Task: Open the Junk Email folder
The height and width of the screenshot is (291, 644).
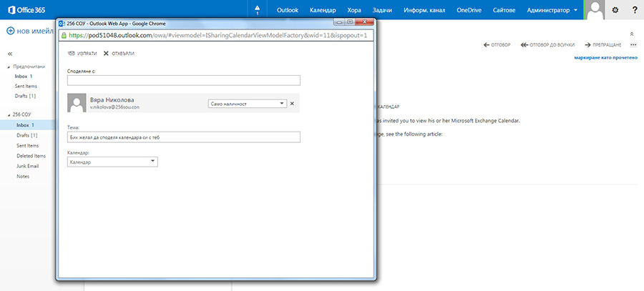Action: tap(27, 166)
